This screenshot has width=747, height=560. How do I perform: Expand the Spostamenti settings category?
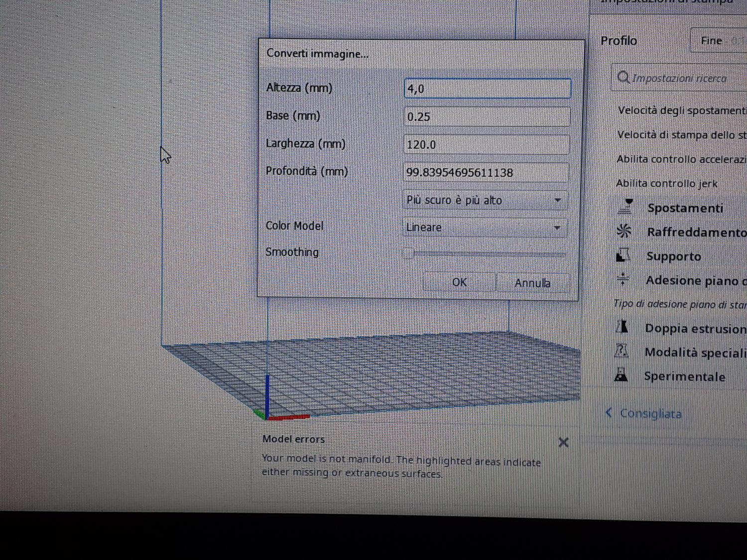pos(685,208)
